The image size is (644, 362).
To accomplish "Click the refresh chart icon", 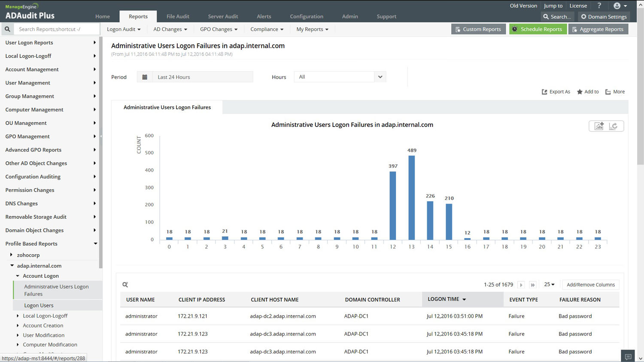I will [x=614, y=126].
